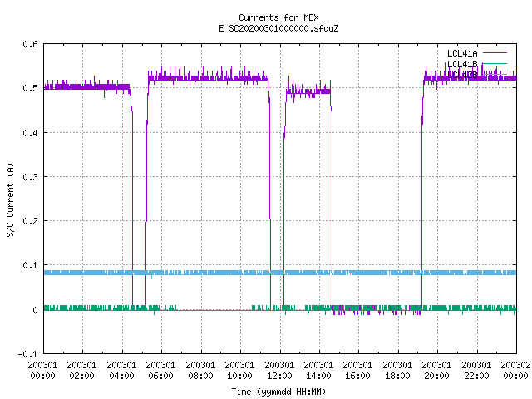Click the x-axis tick 200301 14:00
Viewport: 532px width, 399px height.
[318, 371]
